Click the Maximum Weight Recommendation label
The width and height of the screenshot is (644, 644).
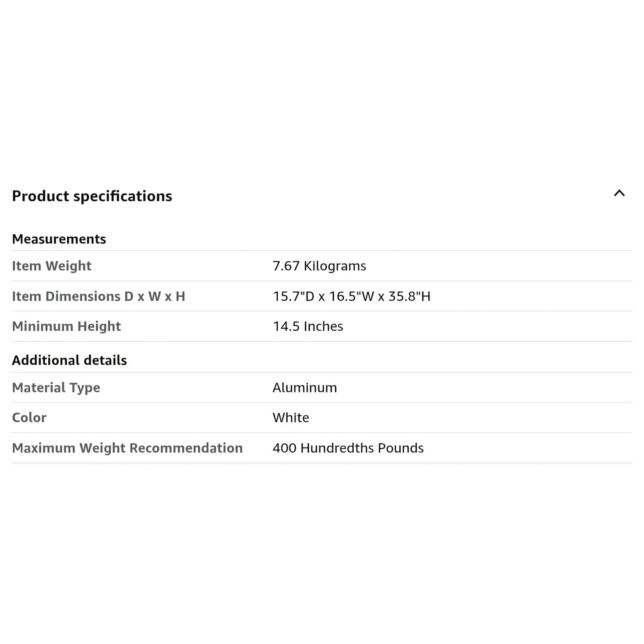[127, 448]
